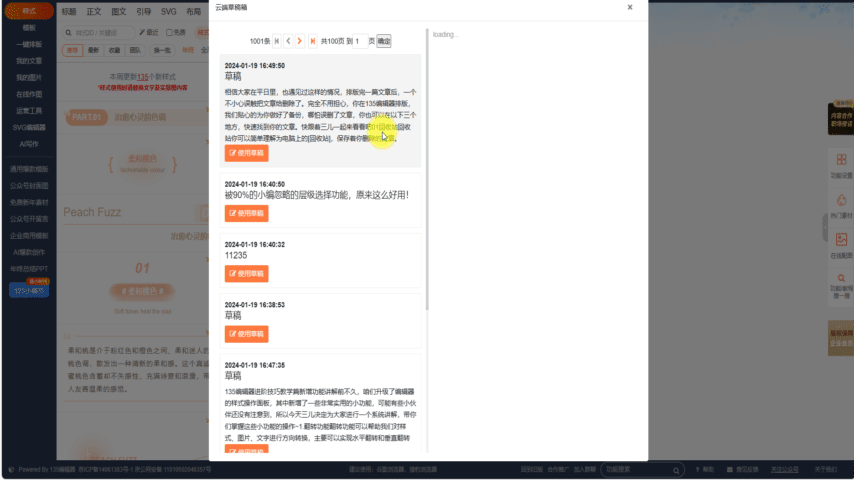The width and height of the screenshot is (854, 480).
Task: Open 关于我们 footer link
Action: (x=825, y=470)
